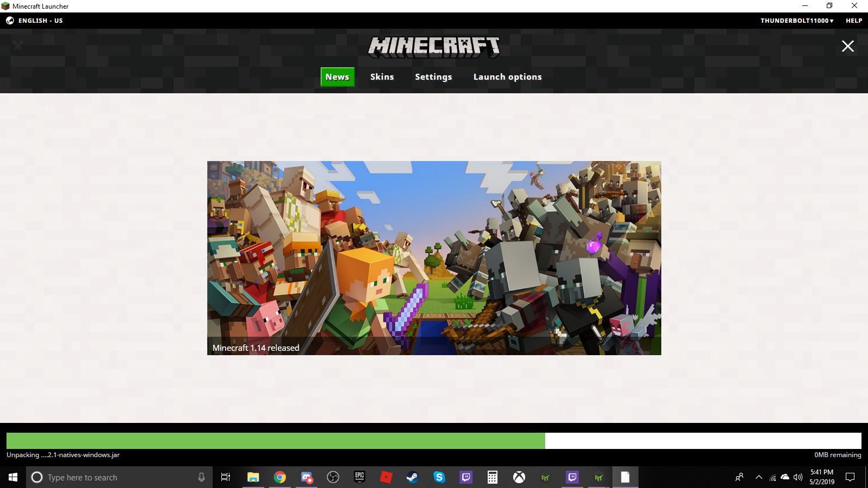Open the Minecraft 1.14 released news image

click(x=434, y=258)
